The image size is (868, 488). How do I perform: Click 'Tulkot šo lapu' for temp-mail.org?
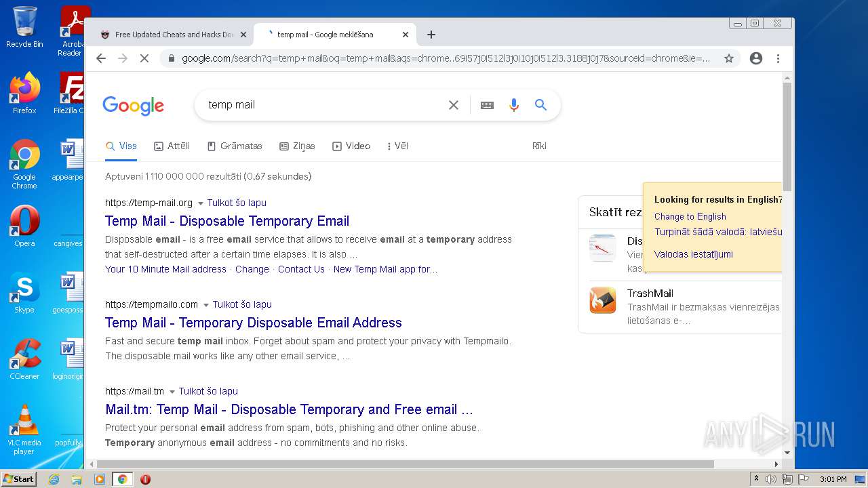(237, 203)
